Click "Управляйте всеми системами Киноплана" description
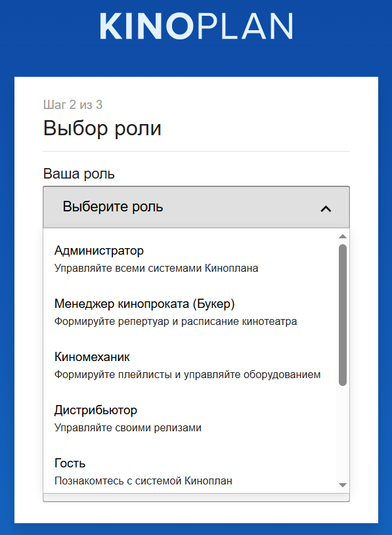Screen dimensions: 392x535 tap(156, 268)
